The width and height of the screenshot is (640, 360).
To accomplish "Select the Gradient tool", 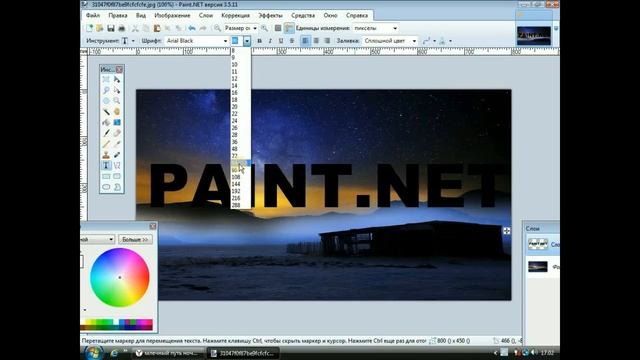I will pyautogui.click(x=117, y=122).
